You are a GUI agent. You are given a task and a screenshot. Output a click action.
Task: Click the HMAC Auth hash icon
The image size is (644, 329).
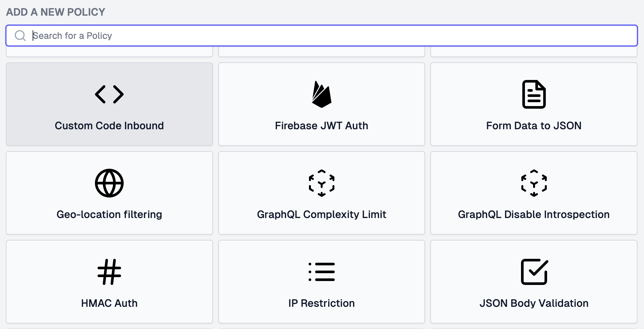109,272
